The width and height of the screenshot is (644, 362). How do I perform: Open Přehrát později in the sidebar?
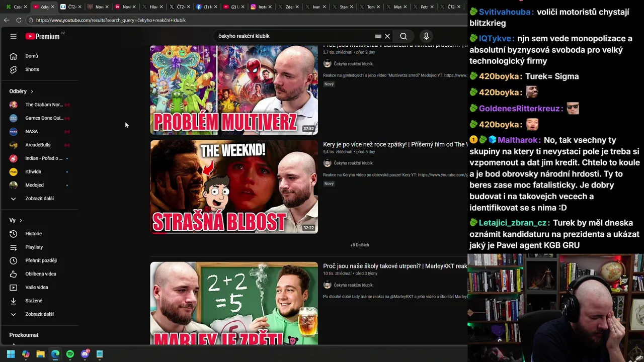(x=41, y=260)
